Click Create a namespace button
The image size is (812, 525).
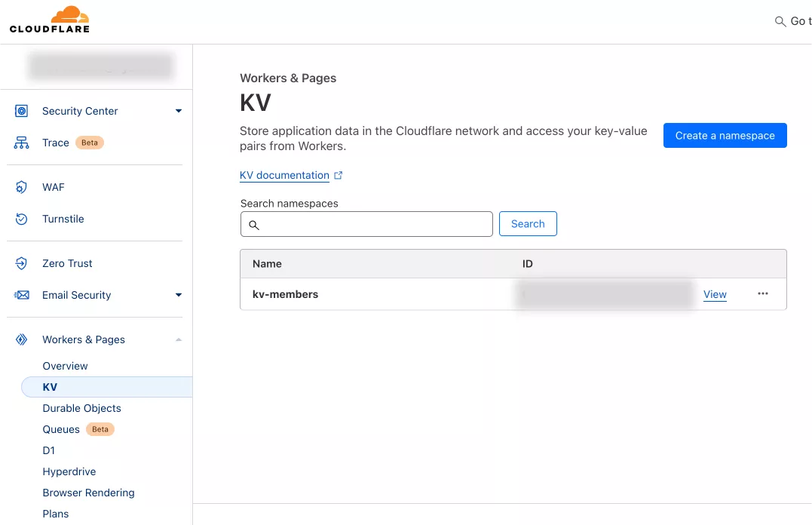pyautogui.click(x=725, y=136)
